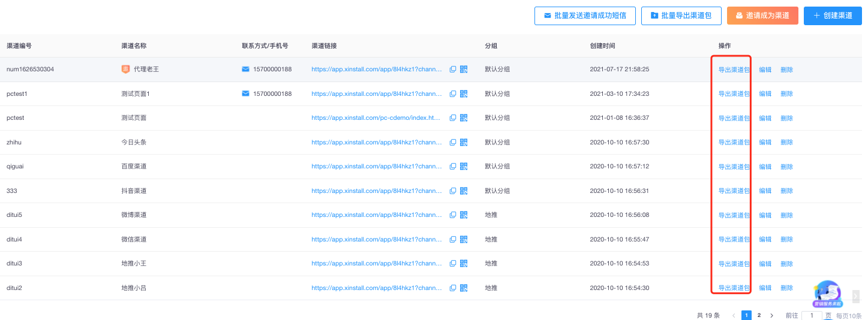Copy channel link for pctest row

click(453, 118)
